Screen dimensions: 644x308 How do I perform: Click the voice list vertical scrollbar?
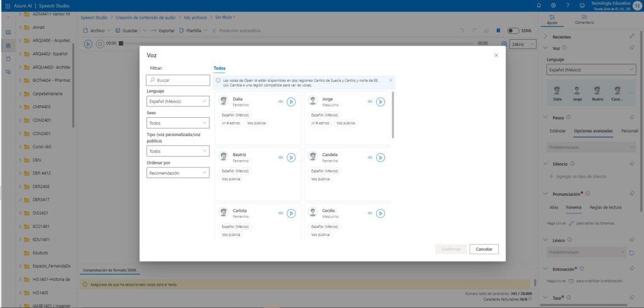pos(394,115)
